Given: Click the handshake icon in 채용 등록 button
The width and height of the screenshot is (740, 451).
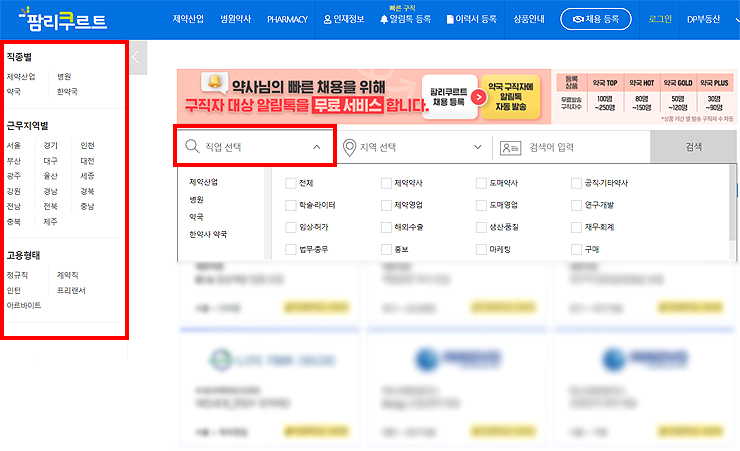Looking at the screenshot, I should [578, 19].
